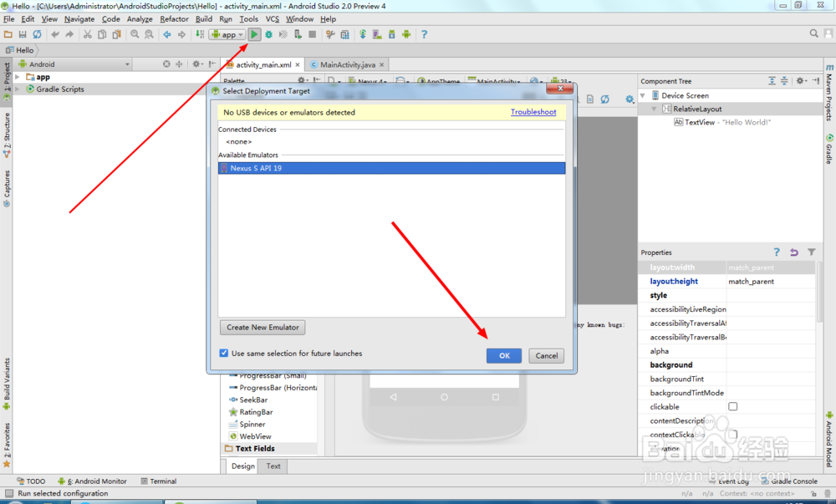Click the Android Device Monitor icon
Screen dimensions: 836x504
(406, 34)
